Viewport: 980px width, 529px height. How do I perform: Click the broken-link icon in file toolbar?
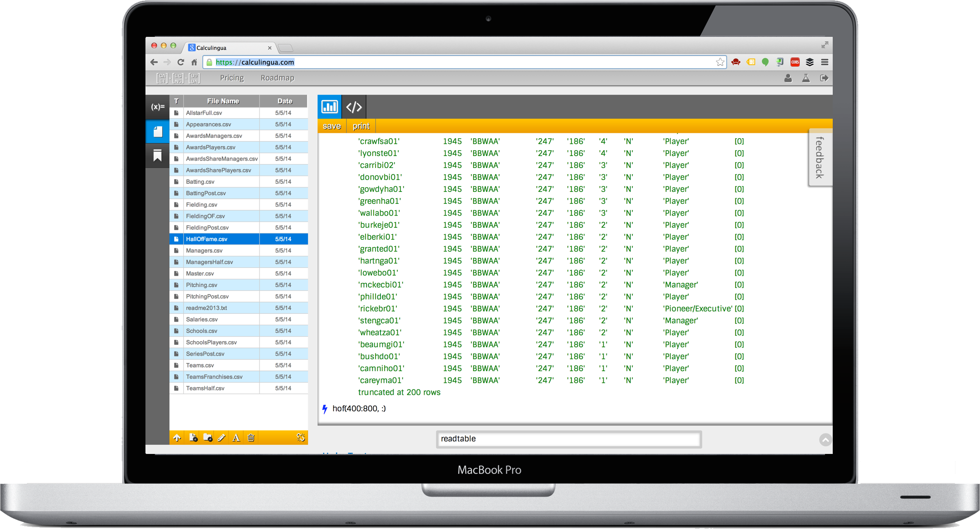click(x=300, y=438)
